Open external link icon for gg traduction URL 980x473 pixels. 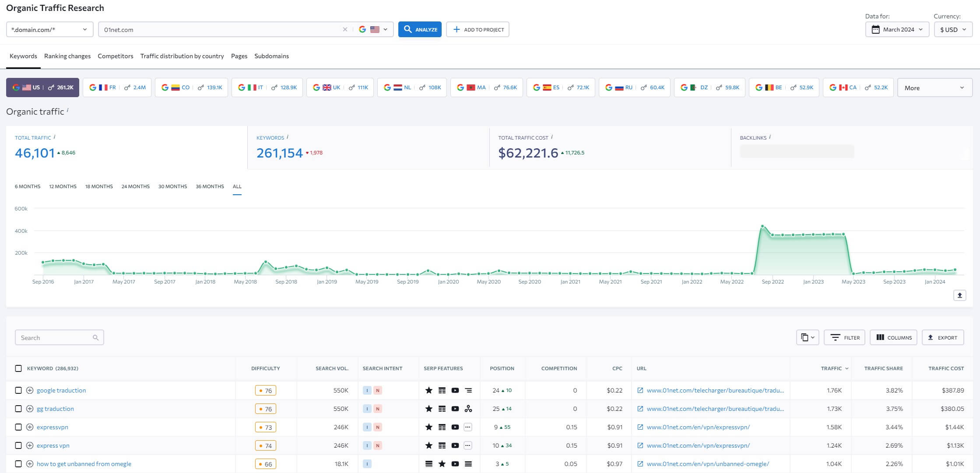click(x=640, y=409)
